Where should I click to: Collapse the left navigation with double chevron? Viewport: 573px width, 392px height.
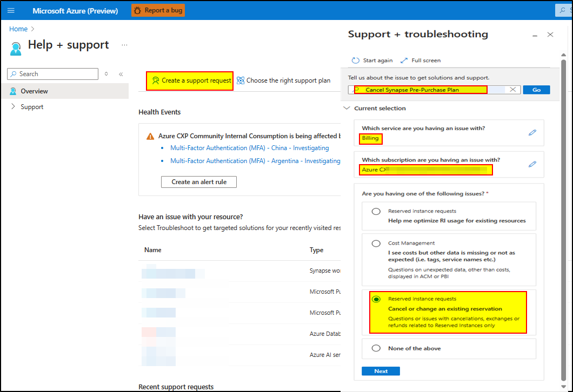[x=121, y=74]
